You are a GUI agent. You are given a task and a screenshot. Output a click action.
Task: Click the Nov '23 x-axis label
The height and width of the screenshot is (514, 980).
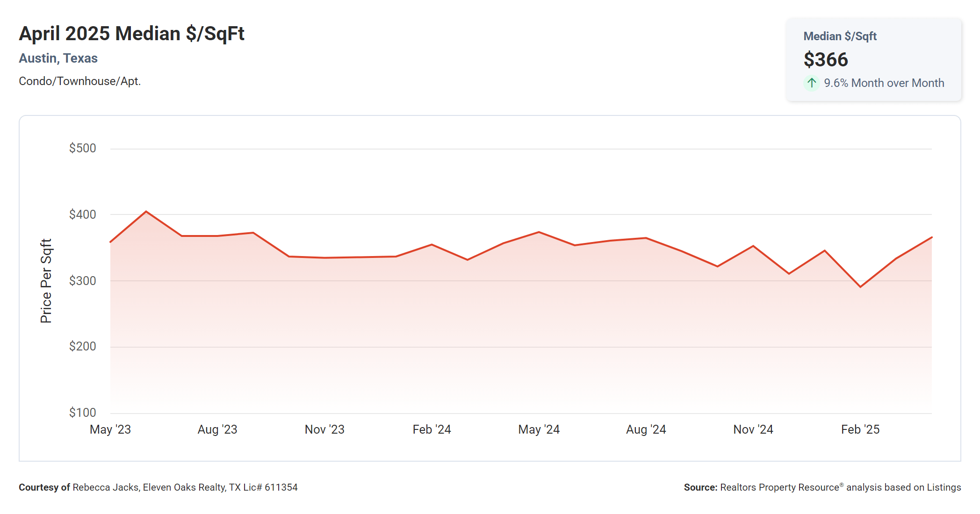pos(324,429)
